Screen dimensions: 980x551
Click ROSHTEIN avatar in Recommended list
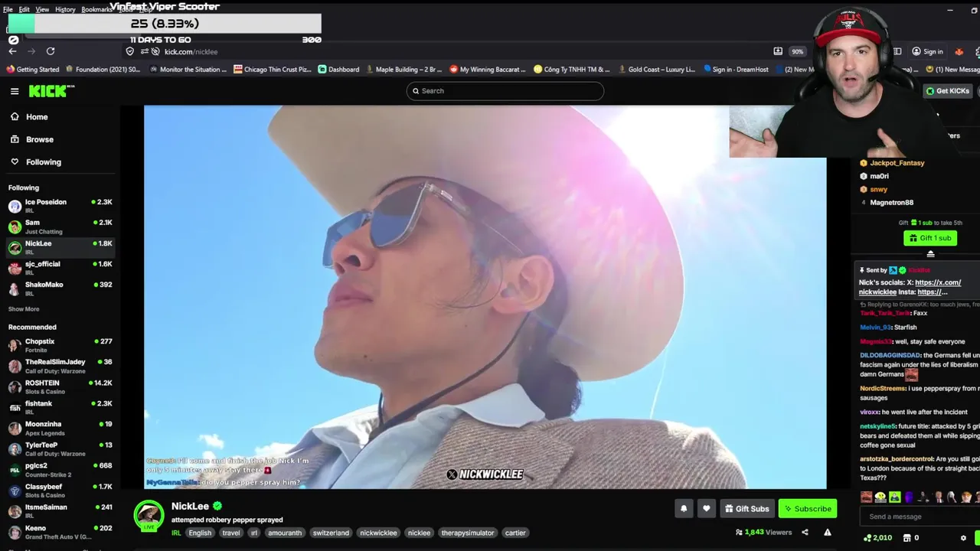point(15,386)
